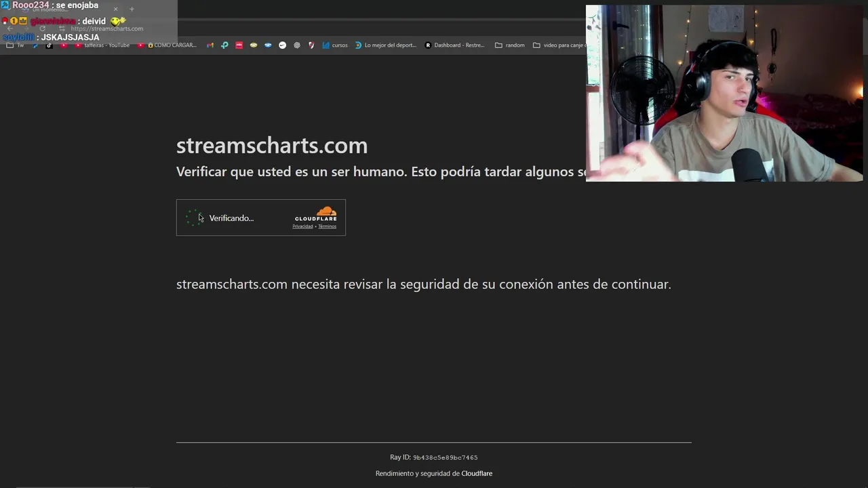Image resolution: width=868 pixels, height=488 pixels.
Task: Open the Privacidad link in widget
Action: 302,226
